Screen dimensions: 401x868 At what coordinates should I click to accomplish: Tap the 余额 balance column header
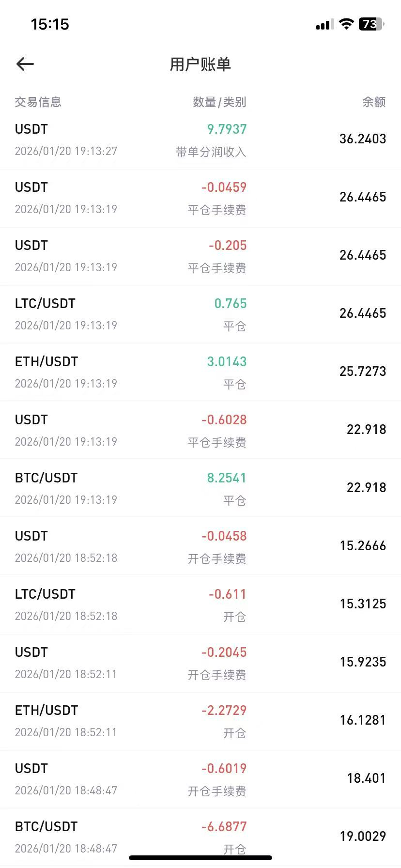click(374, 102)
